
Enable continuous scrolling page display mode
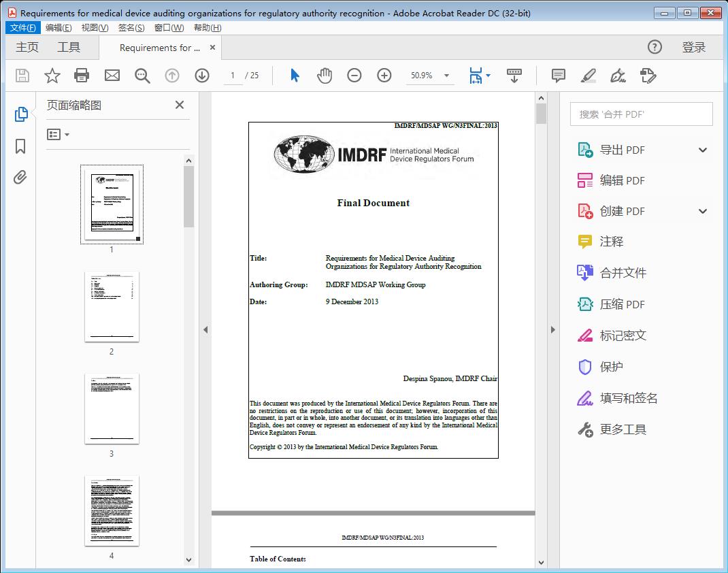click(514, 76)
